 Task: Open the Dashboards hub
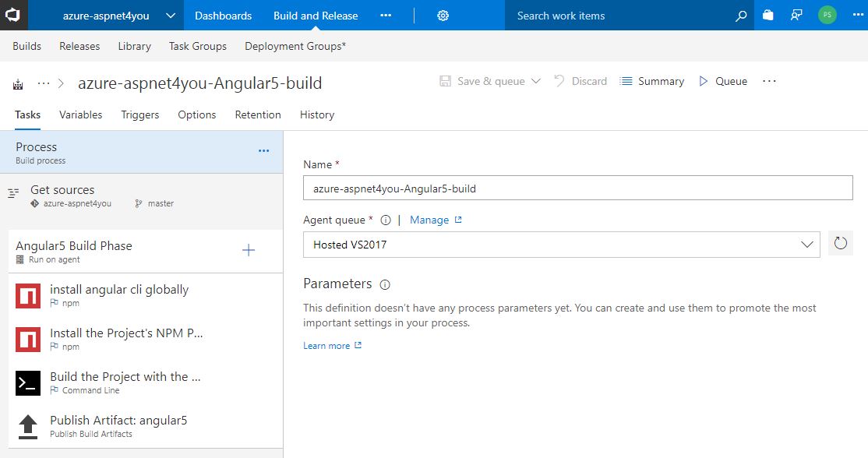coord(223,16)
